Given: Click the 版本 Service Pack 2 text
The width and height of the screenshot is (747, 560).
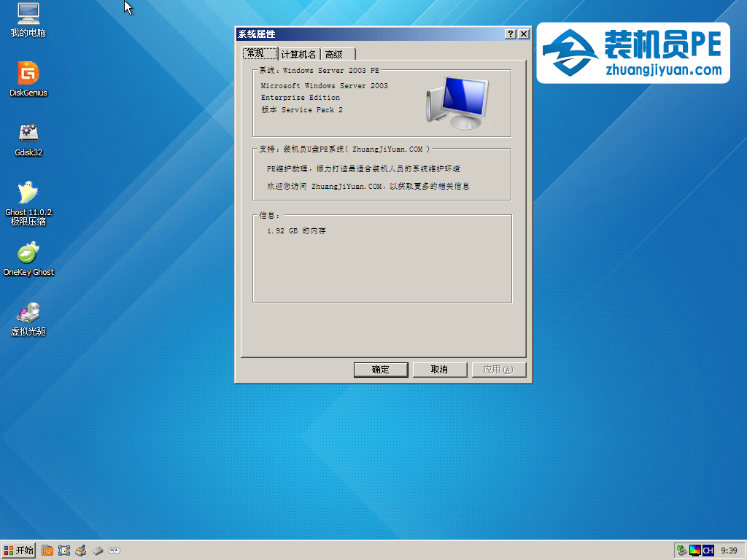Looking at the screenshot, I should click(x=302, y=109).
